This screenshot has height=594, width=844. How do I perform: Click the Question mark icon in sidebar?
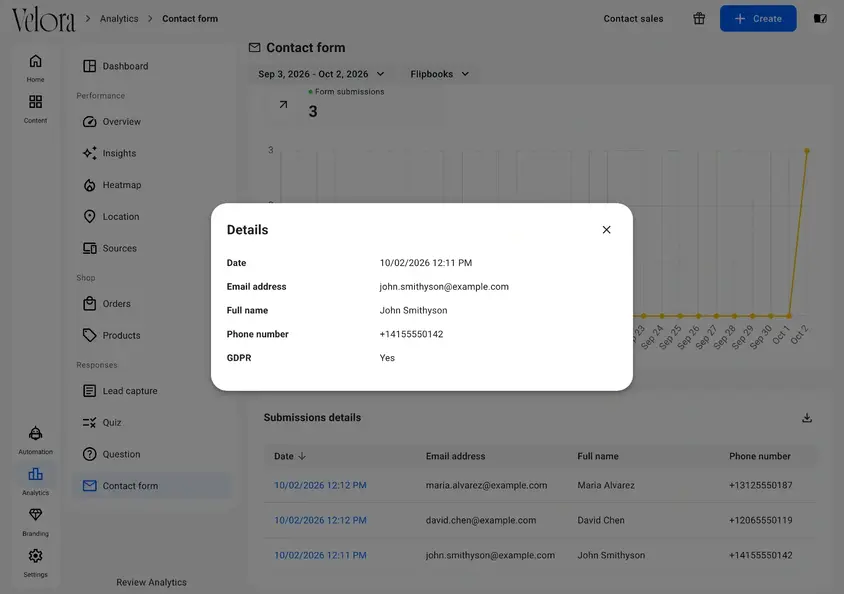point(89,454)
